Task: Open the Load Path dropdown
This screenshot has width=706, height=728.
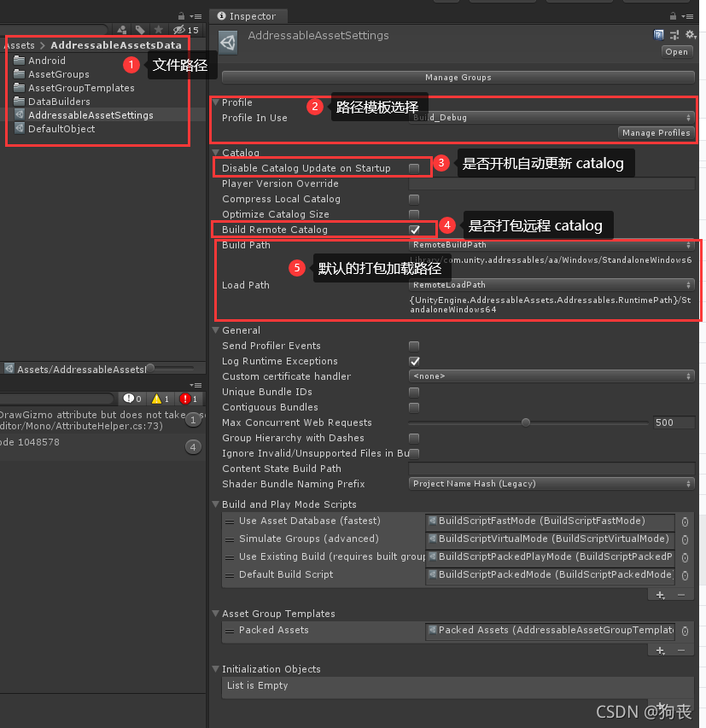Action: tap(551, 284)
